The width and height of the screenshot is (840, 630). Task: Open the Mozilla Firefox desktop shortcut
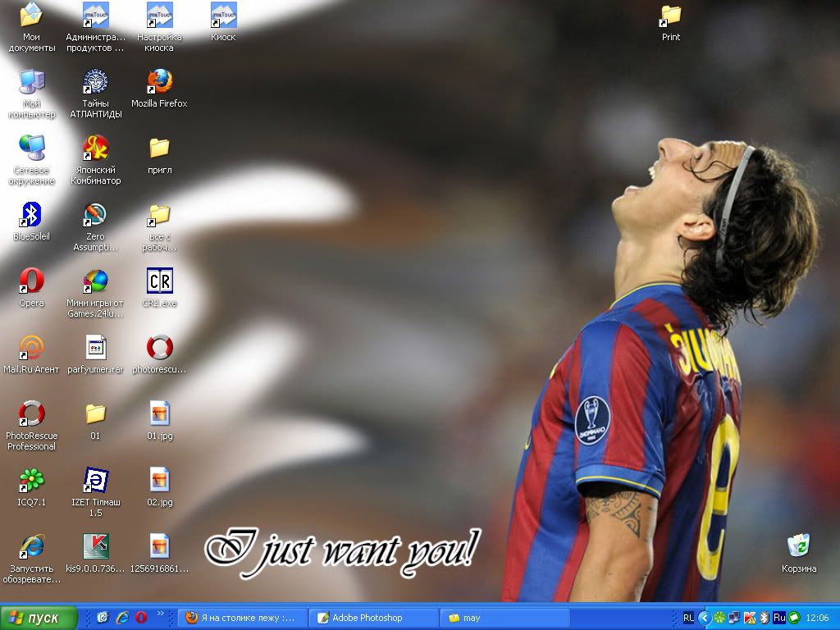tap(159, 82)
